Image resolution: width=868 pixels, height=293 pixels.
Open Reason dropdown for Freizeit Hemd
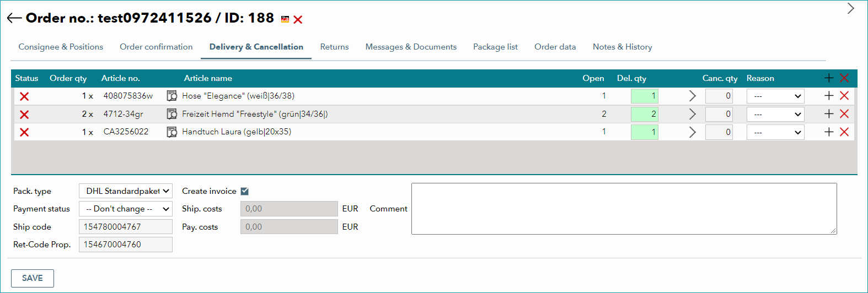click(775, 114)
